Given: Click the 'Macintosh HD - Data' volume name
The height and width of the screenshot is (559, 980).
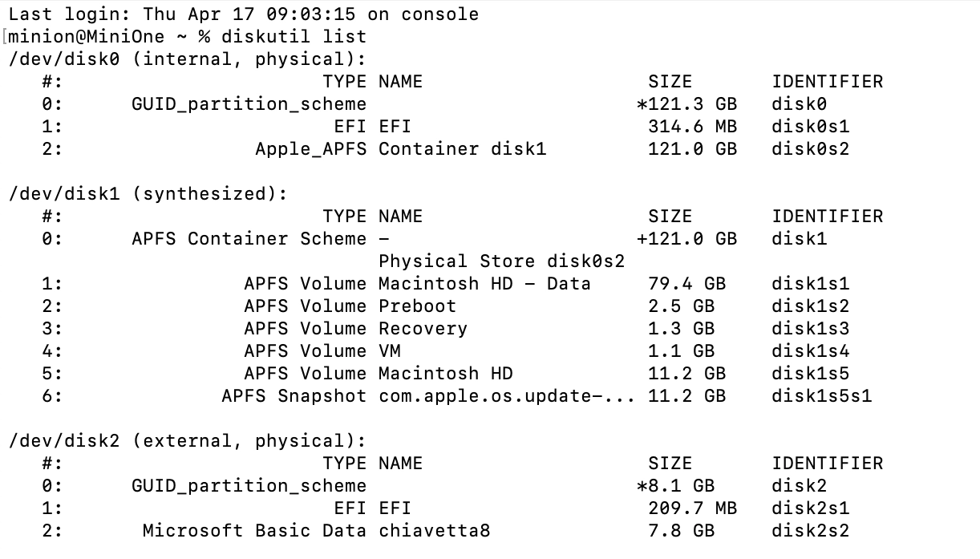Looking at the screenshot, I should 484,284.
